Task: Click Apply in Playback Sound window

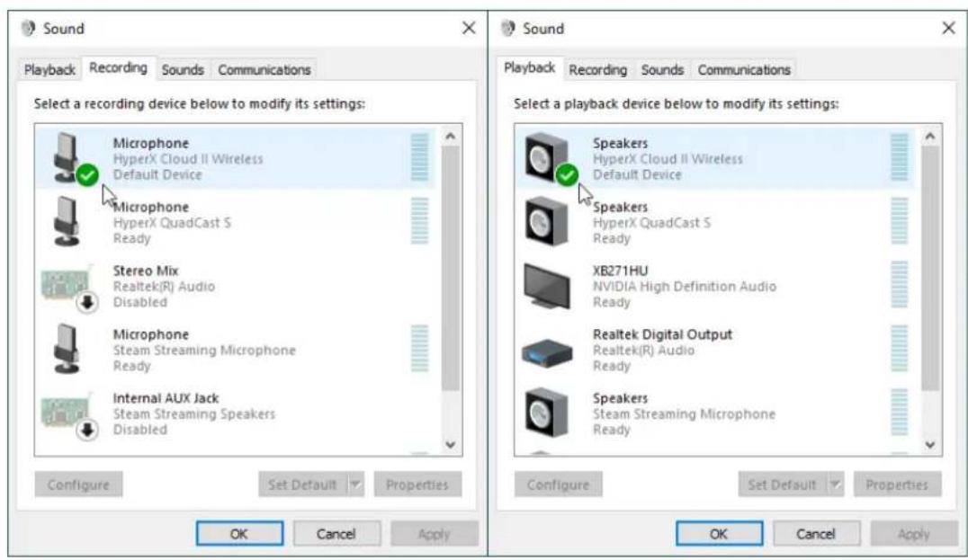Action: click(x=914, y=533)
